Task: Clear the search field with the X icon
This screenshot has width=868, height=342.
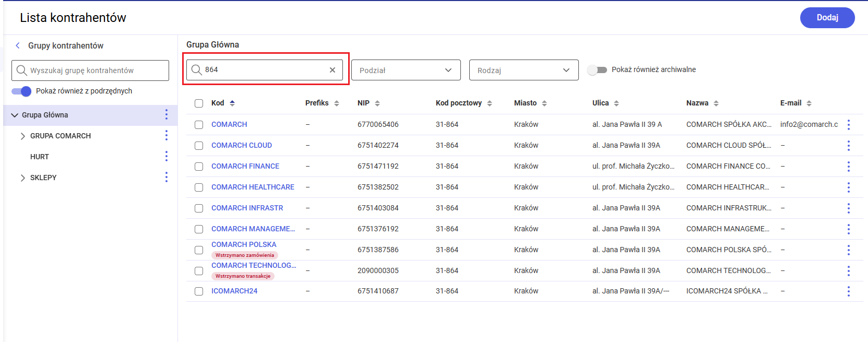Action: [332, 70]
